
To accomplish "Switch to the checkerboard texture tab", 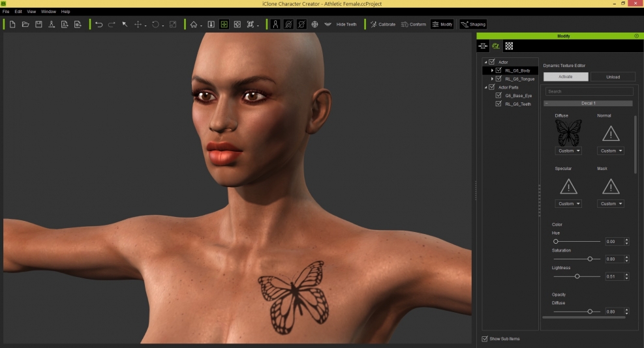I will 509,46.
